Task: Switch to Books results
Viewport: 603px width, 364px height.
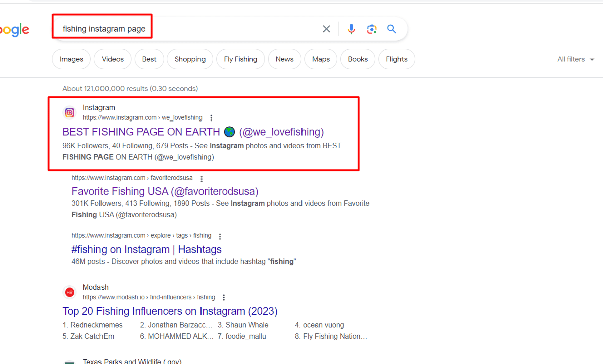Action: pos(358,59)
